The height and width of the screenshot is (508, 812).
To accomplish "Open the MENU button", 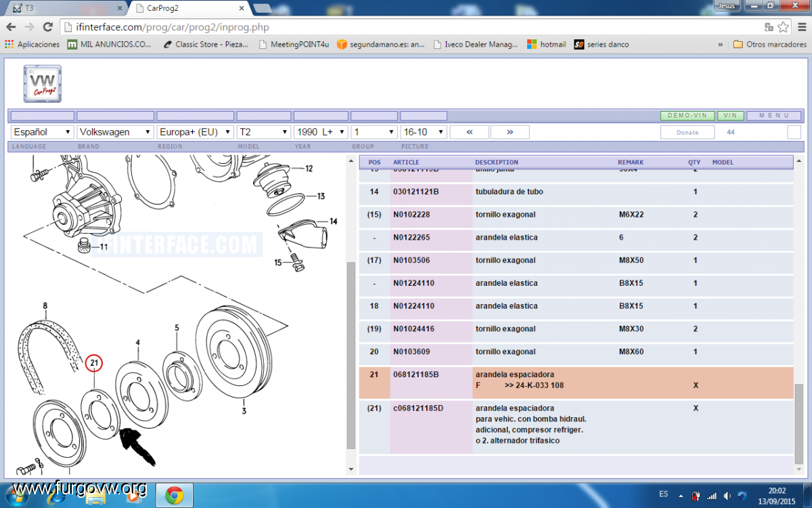I will coord(774,116).
